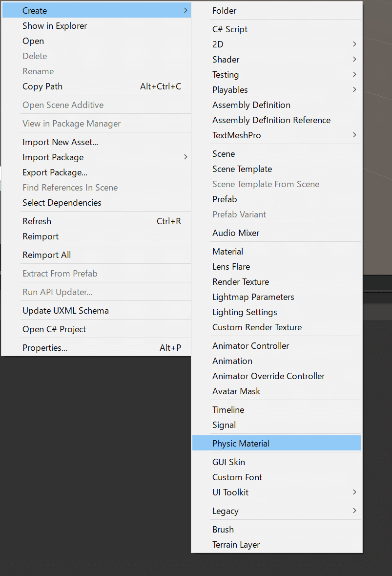Image resolution: width=392 pixels, height=576 pixels.
Task: Create a Render Texture
Action: pos(277,282)
